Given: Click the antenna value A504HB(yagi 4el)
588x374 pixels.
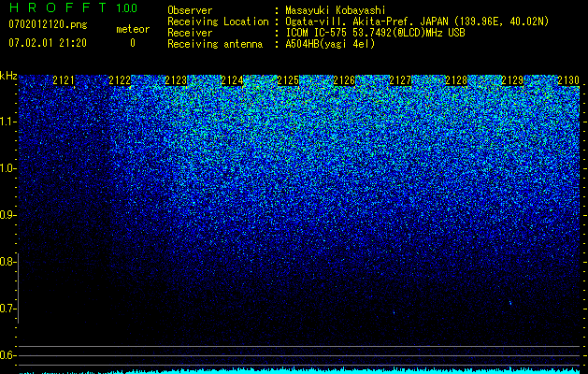Looking at the screenshot, I should 330,44.
